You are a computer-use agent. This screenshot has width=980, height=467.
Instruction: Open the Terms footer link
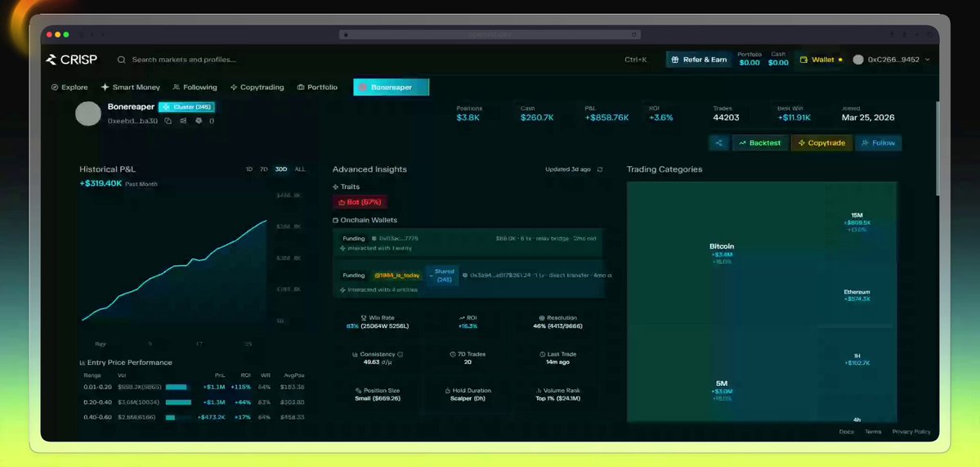point(873,431)
